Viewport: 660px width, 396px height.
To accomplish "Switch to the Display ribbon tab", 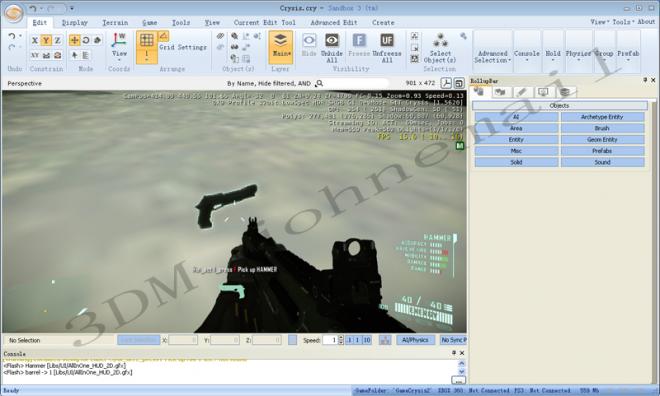I will pyautogui.click(x=75, y=23).
